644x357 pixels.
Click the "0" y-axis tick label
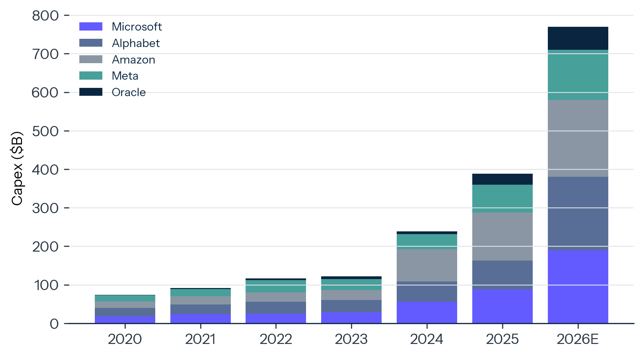pyautogui.click(x=54, y=324)
